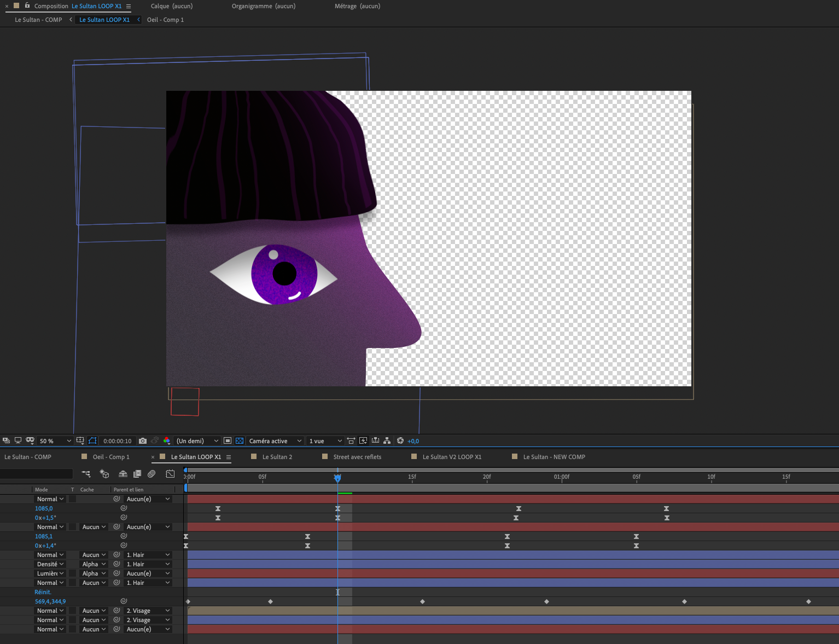Open the Graph Editor icon
The width and height of the screenshot is (839, 644).
170,474
